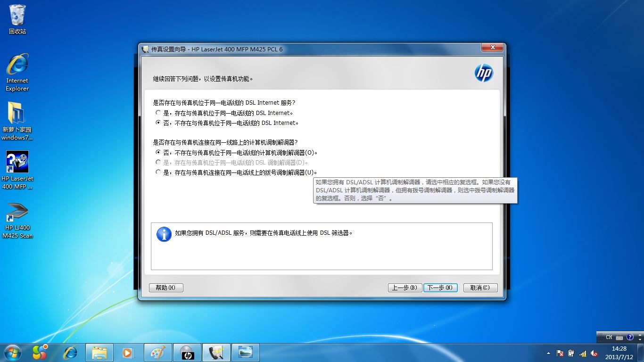Image resolution: width=644 pixels, height=362 pixels.
Task: Click the computer modem question text
Action: pyautogui.click(x=225, y=142)
